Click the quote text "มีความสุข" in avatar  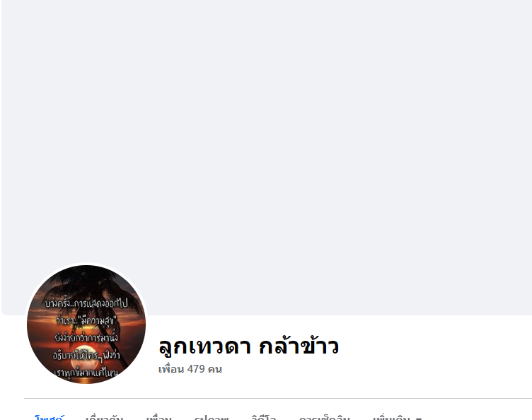point(98,320)
